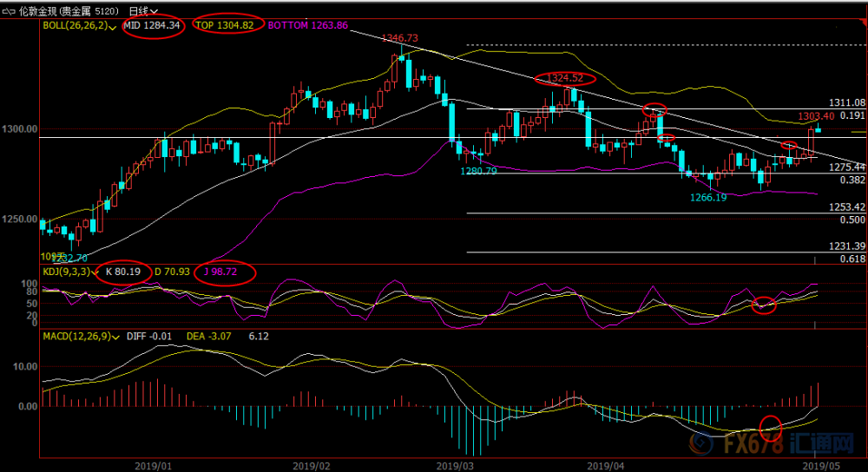Click the 1232.70 low price label
The image size is (868, 472).
tap(69, 258)
